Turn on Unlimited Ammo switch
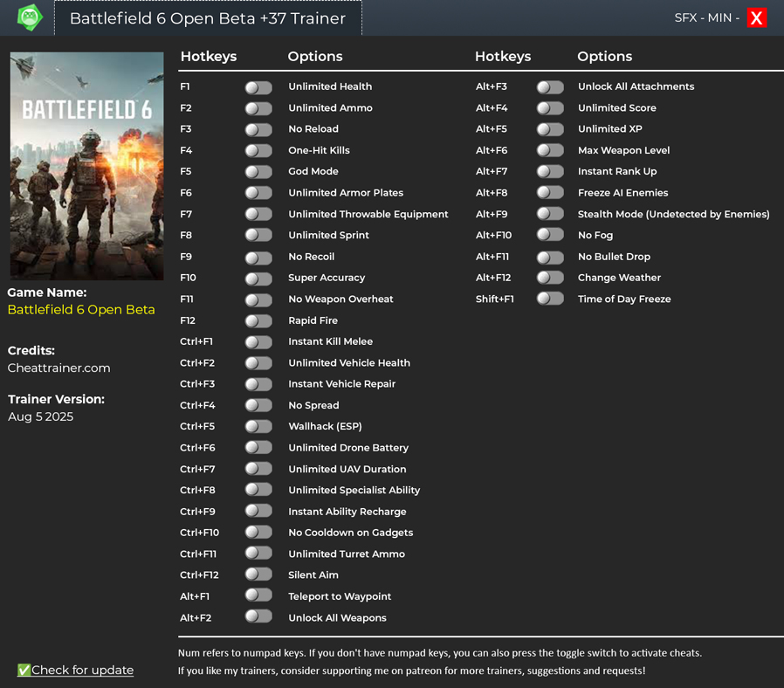The image size is (784, 688). (258, 108)
